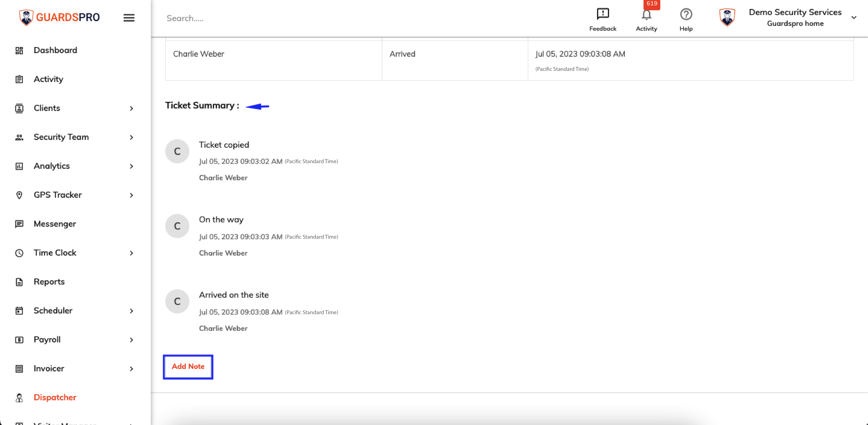Click the Ticket Summary heading

pos(202,105)
